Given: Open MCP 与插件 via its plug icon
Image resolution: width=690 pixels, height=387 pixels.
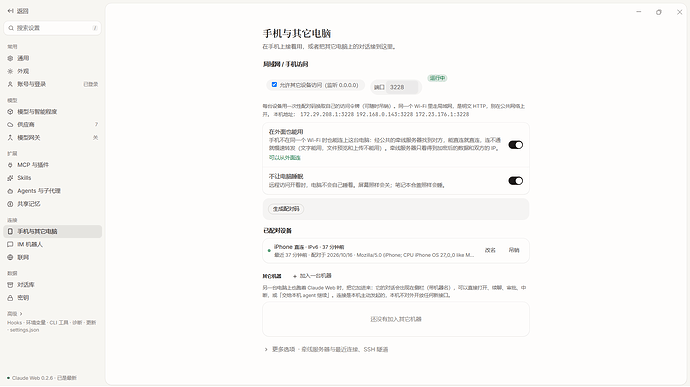Looking at the screenshot, I should click(x=10, y=165).
